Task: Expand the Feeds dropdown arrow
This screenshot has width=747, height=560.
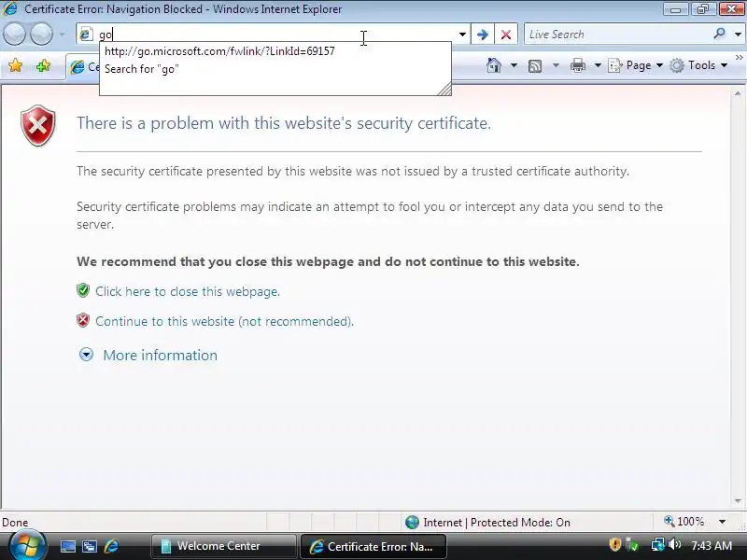Action: pyautogui.click(x=556, y=65)
